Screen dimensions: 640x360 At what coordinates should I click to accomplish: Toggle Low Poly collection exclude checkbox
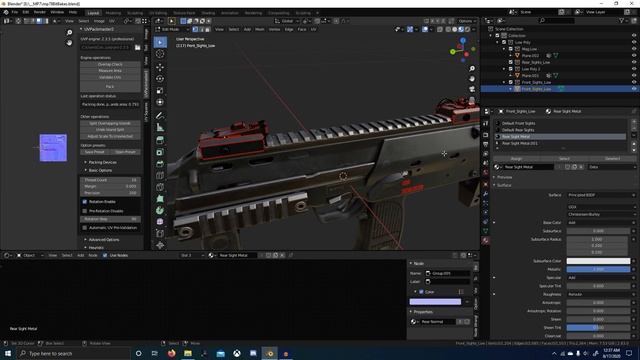point(504,42)
